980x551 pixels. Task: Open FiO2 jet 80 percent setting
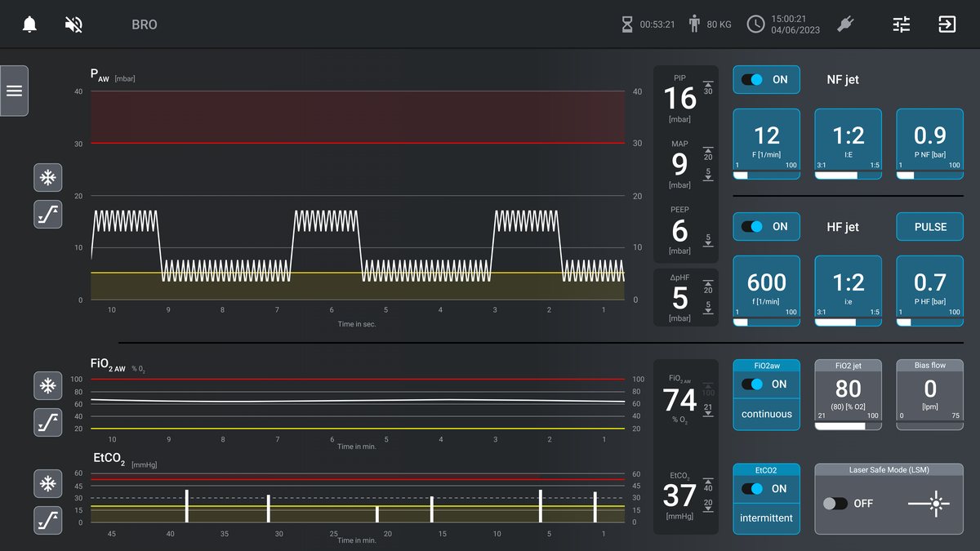(x=848, y=395)
